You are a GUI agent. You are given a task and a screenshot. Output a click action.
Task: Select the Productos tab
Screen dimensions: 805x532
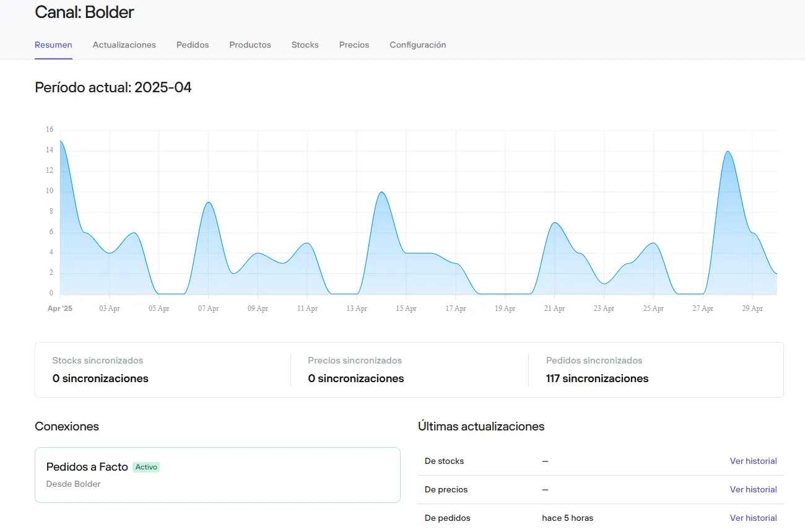pos(250,45)
